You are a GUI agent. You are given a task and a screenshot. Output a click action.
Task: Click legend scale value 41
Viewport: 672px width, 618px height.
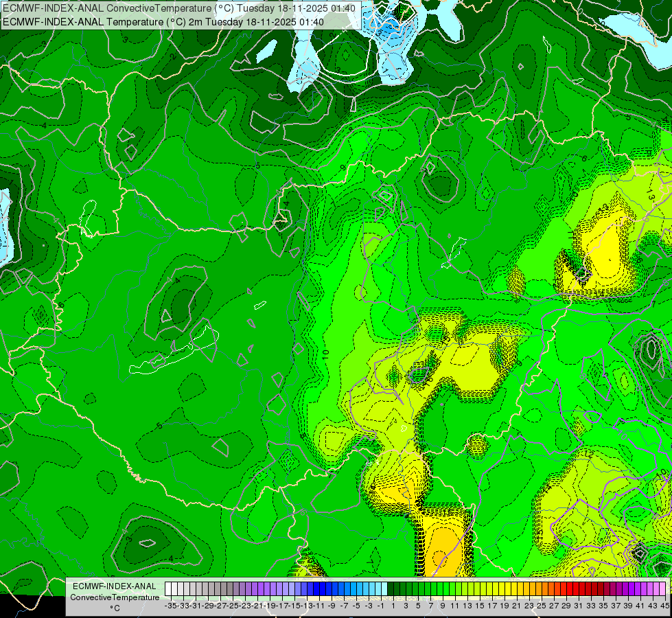[x=640, y=606]
